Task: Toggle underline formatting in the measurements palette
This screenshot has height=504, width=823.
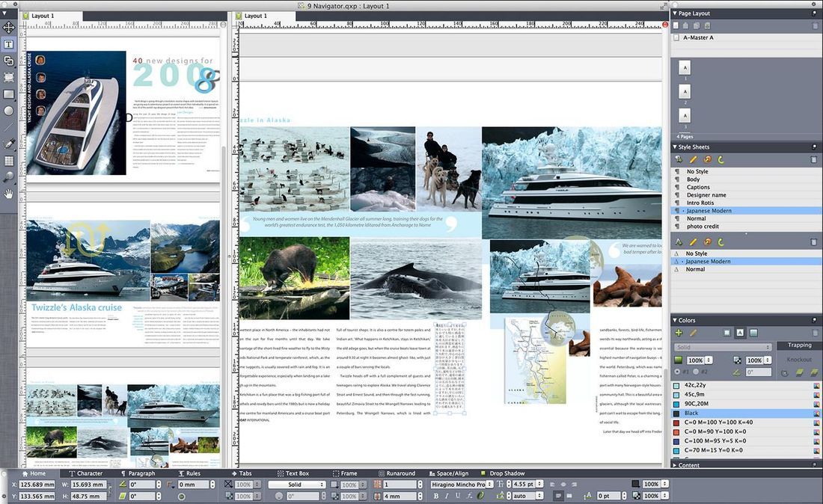Action: pos(457,496)
